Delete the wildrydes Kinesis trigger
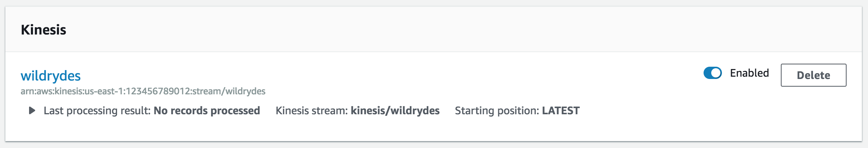 813,75
